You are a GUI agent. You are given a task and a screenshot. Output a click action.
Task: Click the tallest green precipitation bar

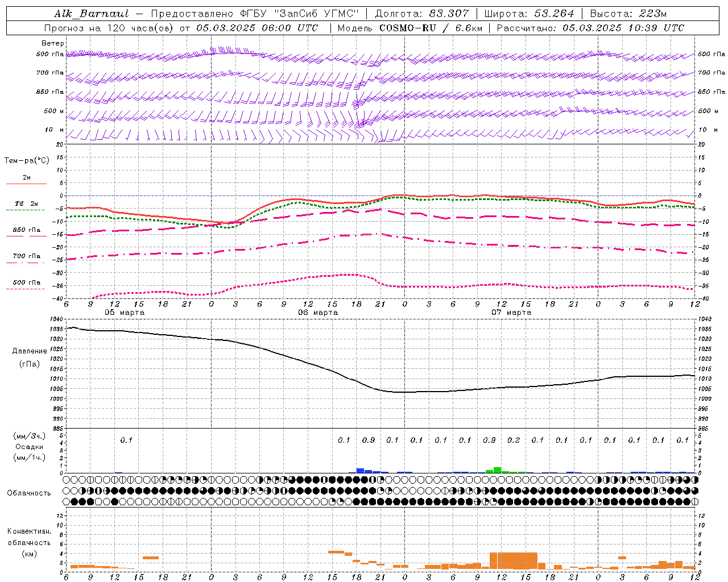coord(498,470)
